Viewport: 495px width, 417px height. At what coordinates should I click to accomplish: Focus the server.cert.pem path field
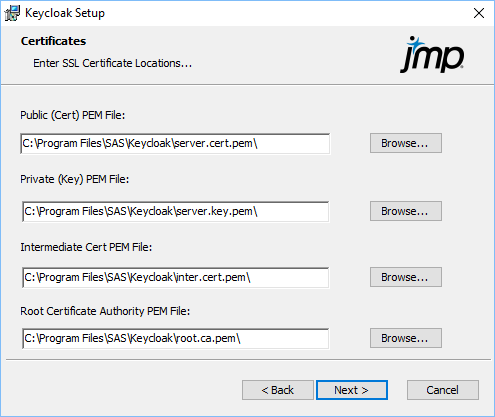pyautogui.click(x=175, y=144)
